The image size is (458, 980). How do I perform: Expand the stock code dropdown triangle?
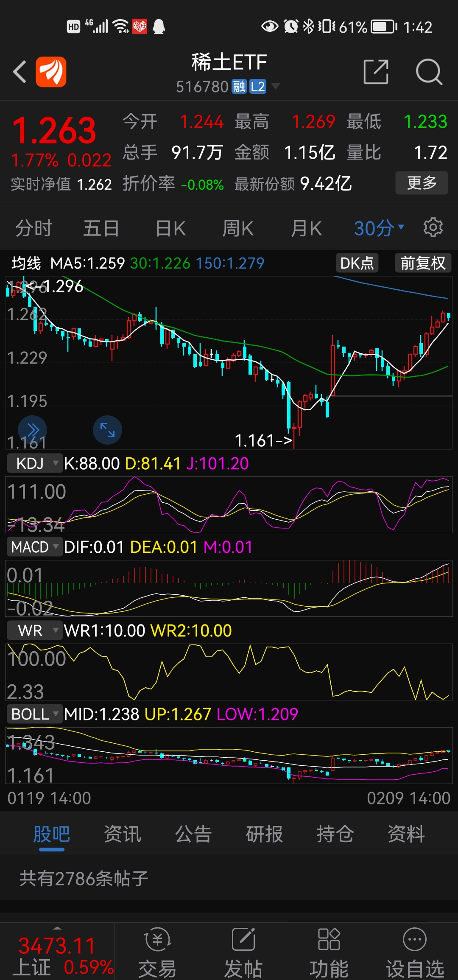(x=275, y=86)
